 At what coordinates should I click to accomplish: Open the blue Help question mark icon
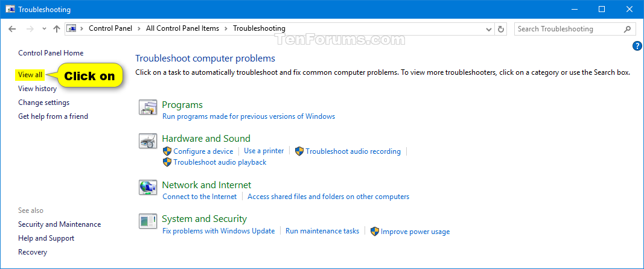637,46
